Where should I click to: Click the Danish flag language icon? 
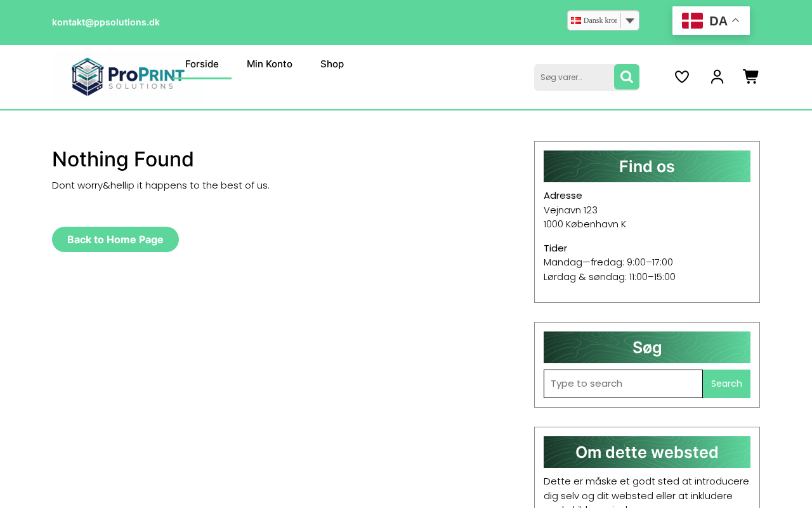point(692,21)
